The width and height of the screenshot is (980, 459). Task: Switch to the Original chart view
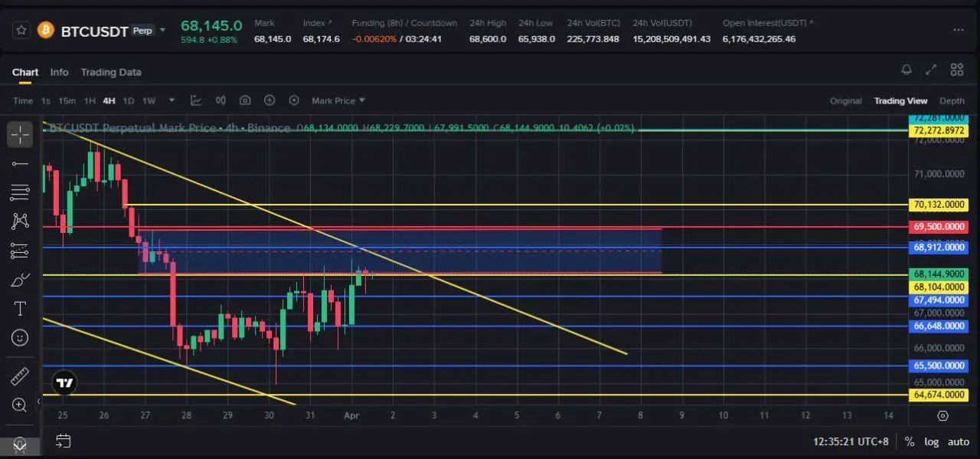(845, 100)
